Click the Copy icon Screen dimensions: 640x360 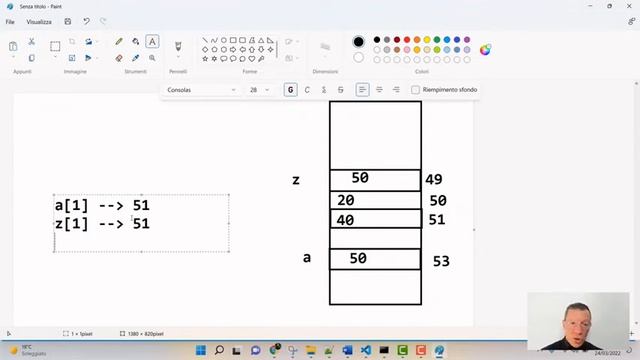(31, 58)
